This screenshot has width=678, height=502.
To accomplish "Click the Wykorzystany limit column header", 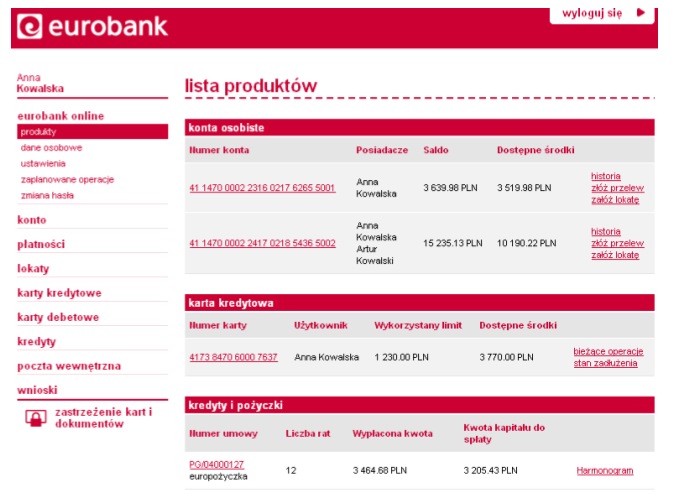I will click(418, 325).
